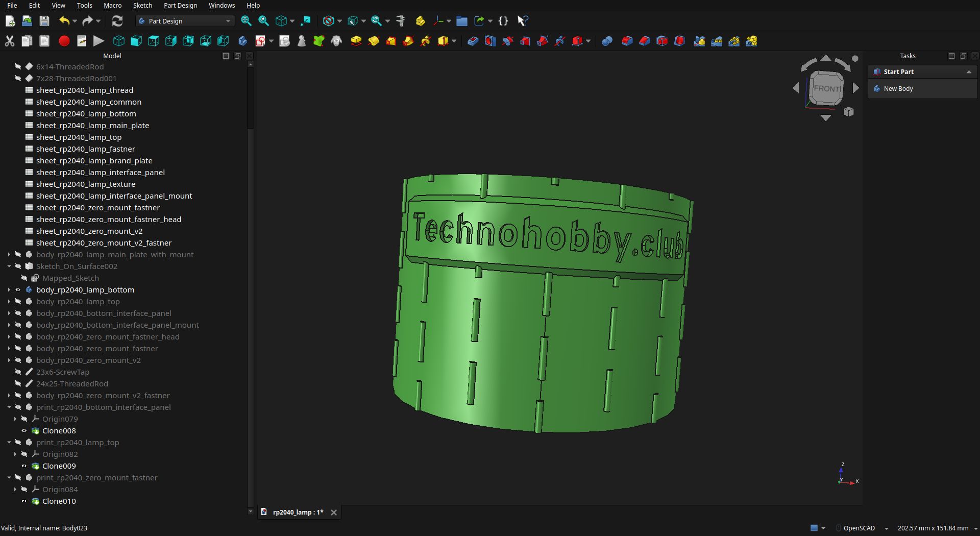Open the OpenSCAD navigation style dropdown
The width and height of the screenshot is (980, 536).
(887, 528)
